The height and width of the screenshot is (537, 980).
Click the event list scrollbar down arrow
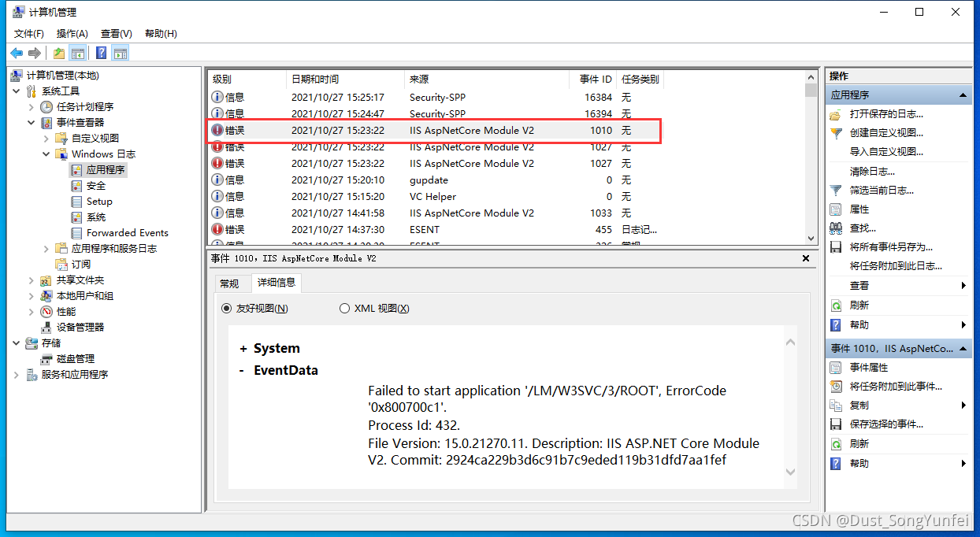(811, 238)
